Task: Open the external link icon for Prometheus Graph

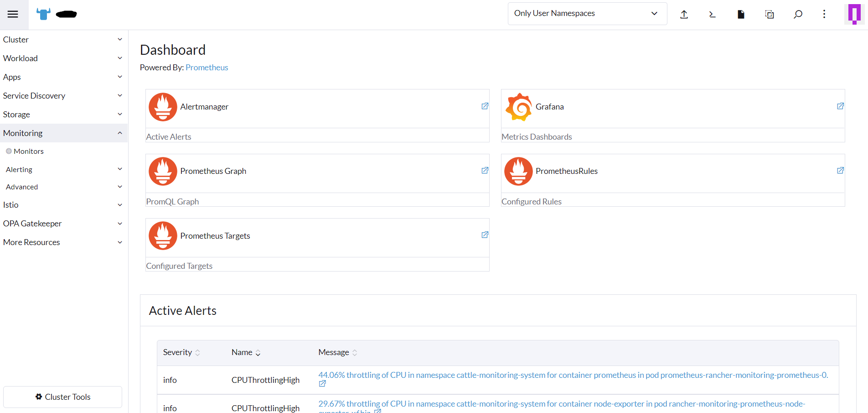Action: (485, 170)
